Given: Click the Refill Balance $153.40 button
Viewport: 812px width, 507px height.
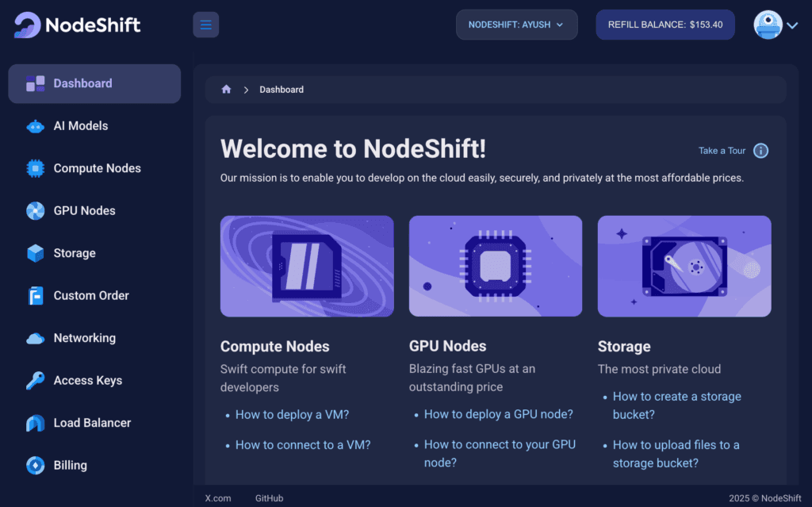Looking at the screenshot, I should 665,25.
